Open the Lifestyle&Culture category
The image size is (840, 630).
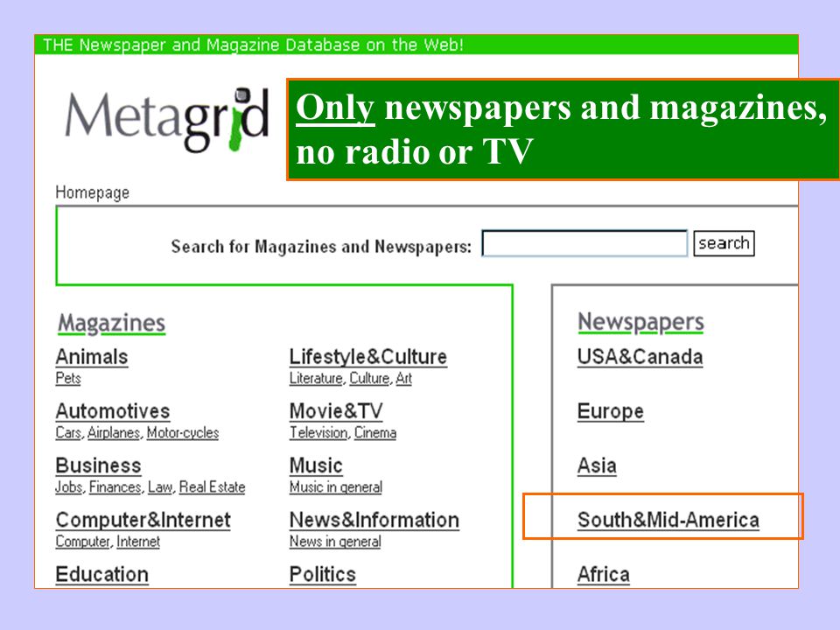point(368,357)
